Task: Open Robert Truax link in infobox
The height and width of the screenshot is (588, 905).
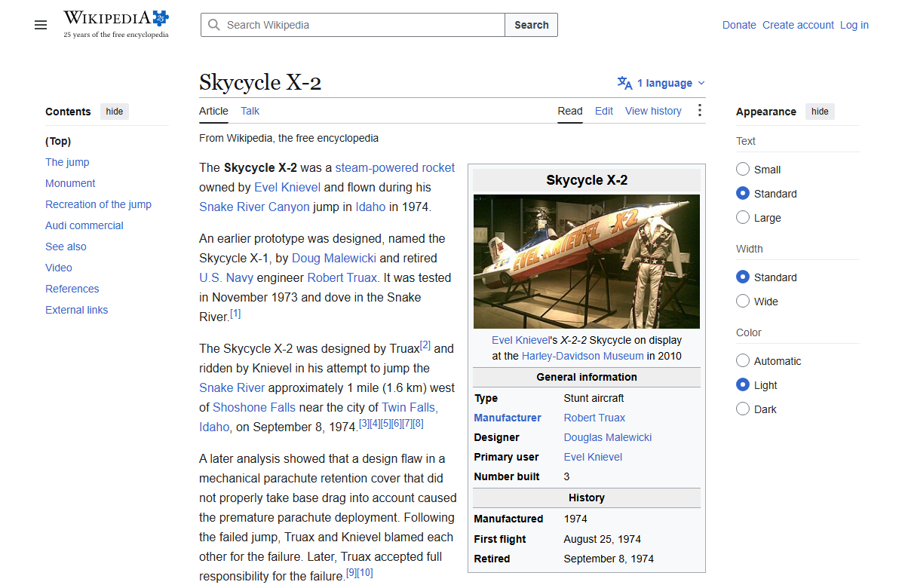Action: pyautogui.click(x=594, y=418)
